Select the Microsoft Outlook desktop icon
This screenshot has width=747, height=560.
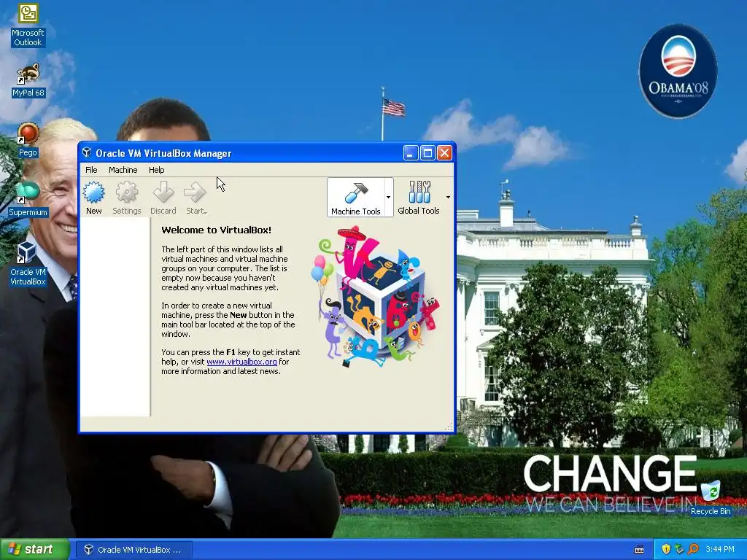[28, 26]
